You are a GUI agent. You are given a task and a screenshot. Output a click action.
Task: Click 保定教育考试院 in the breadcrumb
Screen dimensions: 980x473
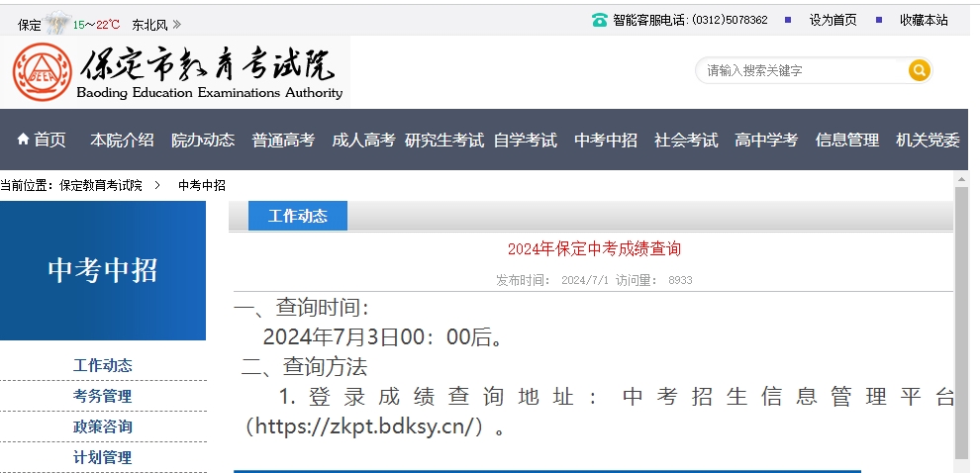click(101, 185)
